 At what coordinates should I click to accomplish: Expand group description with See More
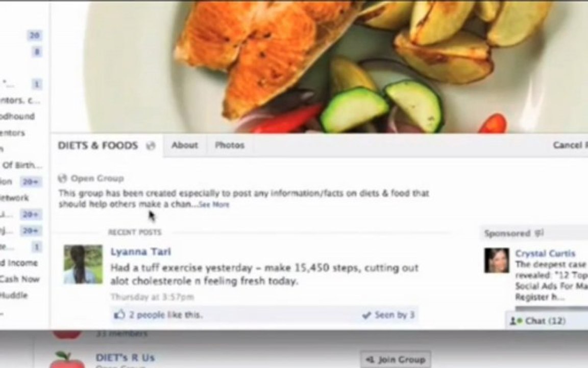coord(214,204)
